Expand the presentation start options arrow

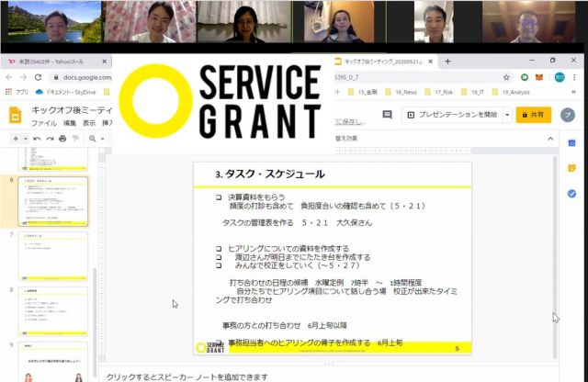point(507,115)
